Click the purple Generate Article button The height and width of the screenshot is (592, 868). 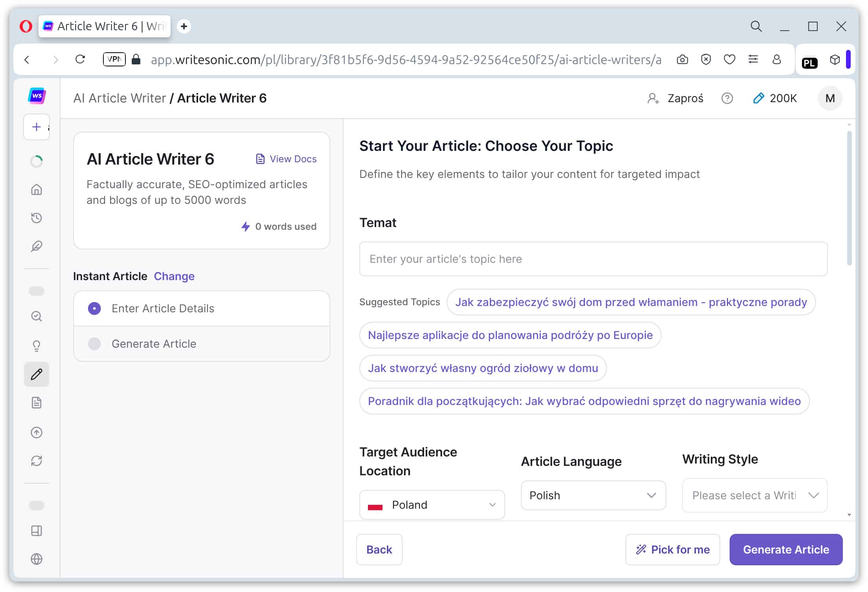coord(786,550)
